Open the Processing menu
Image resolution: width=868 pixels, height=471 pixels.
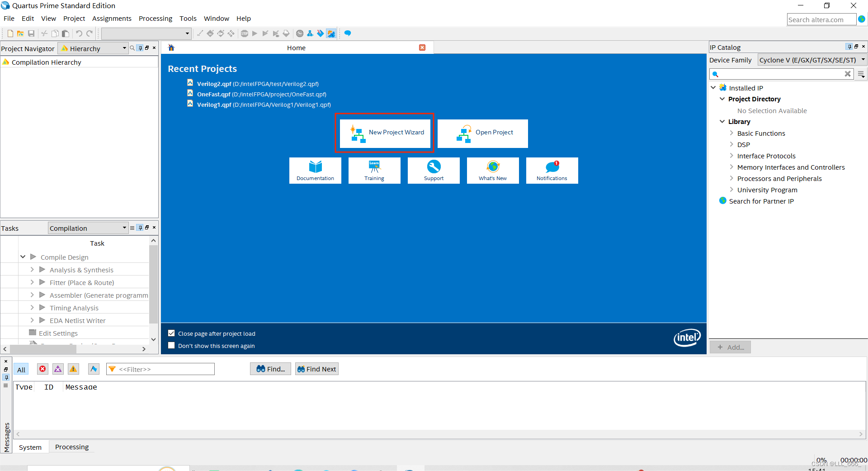coord(156,19)
